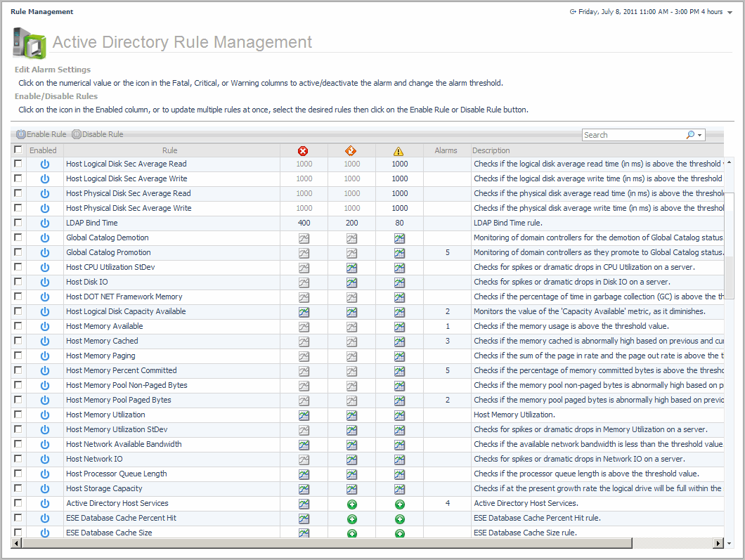Click the Enable Rule button
This screenshot has width=745, height=560.
coord(41,134)
